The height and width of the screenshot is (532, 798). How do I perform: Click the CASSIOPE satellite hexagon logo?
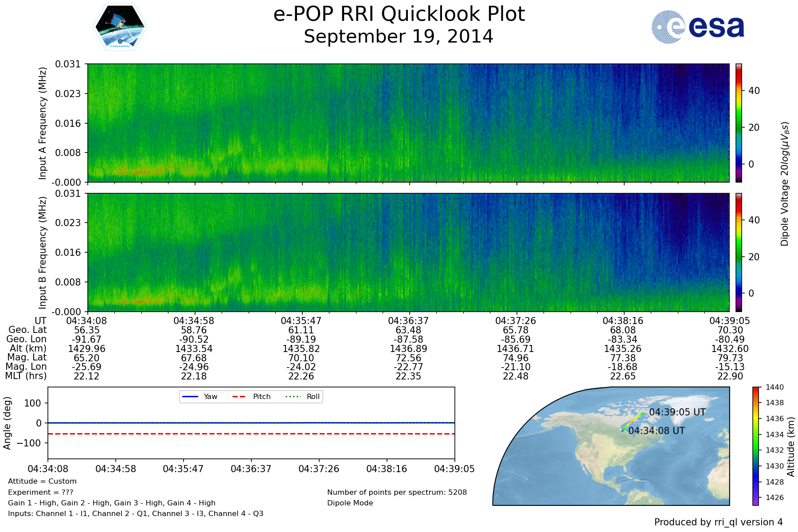(x=120, y=27)
